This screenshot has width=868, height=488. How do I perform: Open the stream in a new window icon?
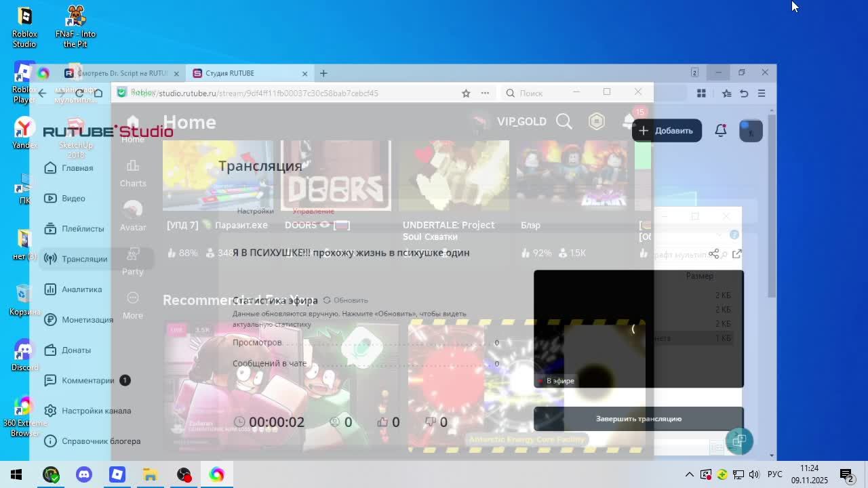737,254
